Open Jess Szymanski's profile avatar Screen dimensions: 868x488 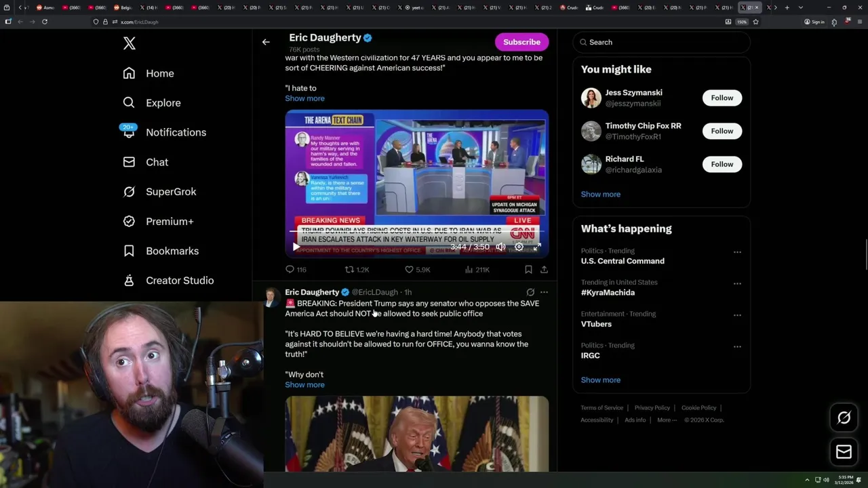click(x=591, y=98)
